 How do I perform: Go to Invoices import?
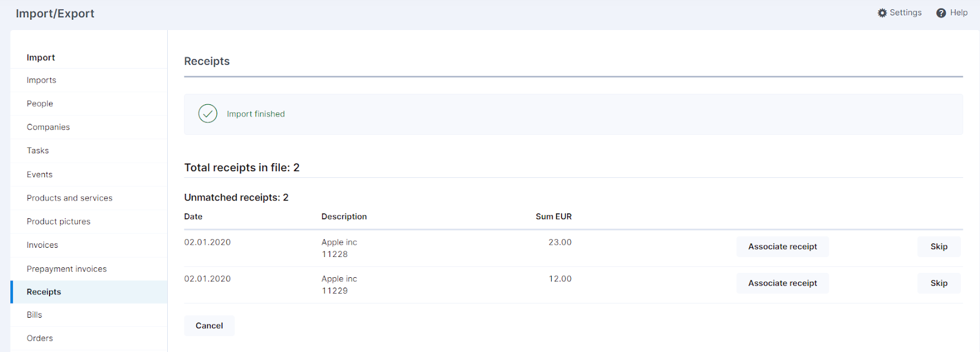point(89,245)
